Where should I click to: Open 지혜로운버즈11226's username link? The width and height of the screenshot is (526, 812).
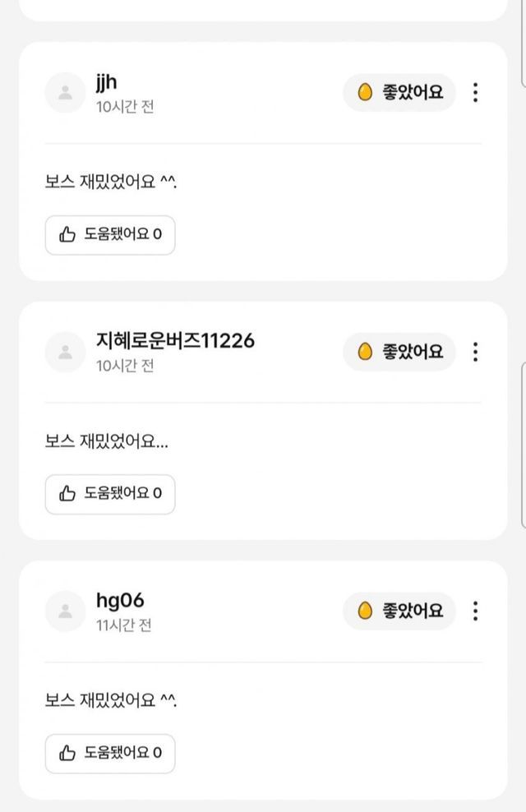[x=175, y=341]
